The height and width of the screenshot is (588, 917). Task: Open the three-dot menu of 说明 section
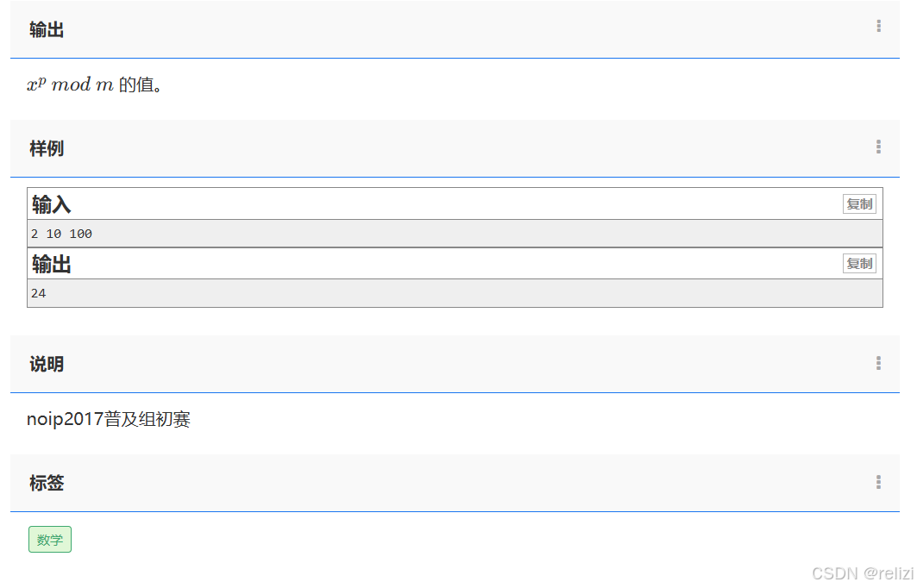[x=878, y=363]
